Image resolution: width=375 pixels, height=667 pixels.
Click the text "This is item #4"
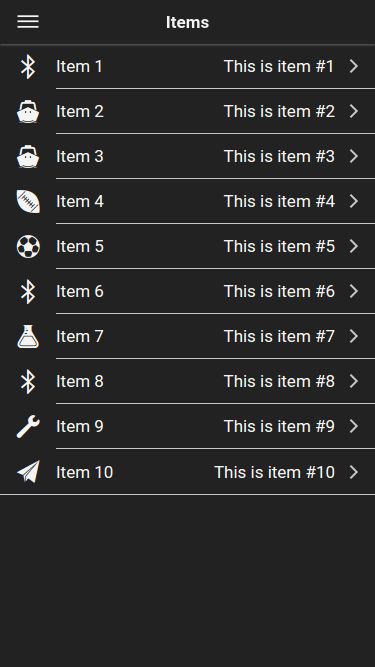point(279,202)
